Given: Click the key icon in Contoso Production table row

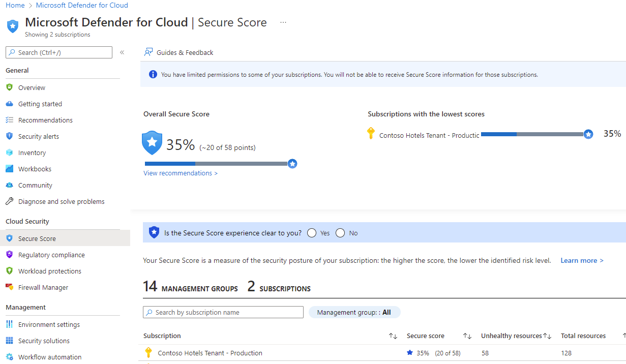Looking at the screenshot, I should [x=148, y=352].
